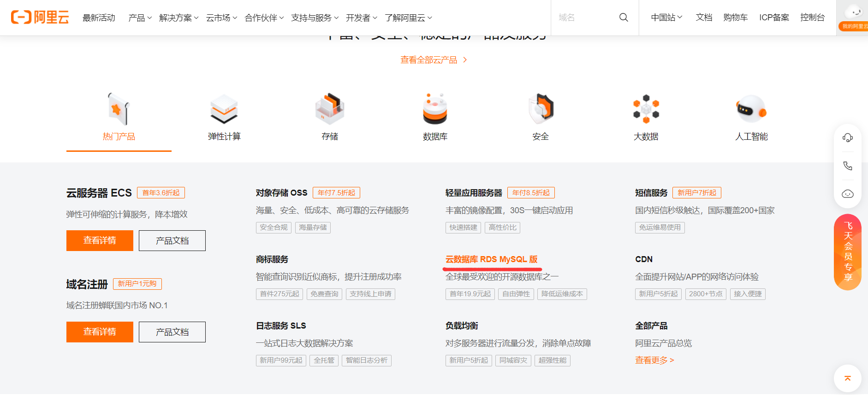
Task: Click the 首件275元起 tag
Action: [279, 294]
